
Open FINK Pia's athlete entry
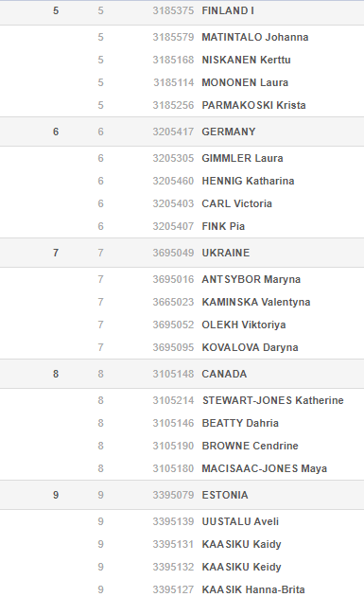(223, 226)
